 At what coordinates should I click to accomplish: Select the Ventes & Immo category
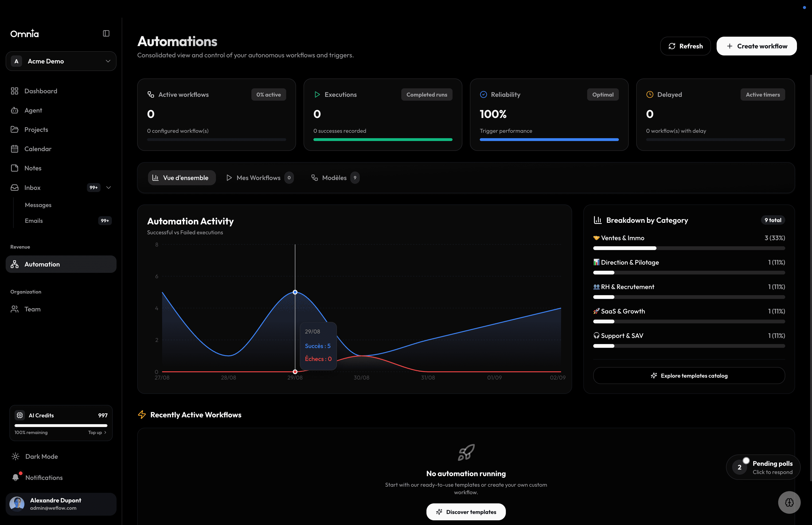(689, 242)
